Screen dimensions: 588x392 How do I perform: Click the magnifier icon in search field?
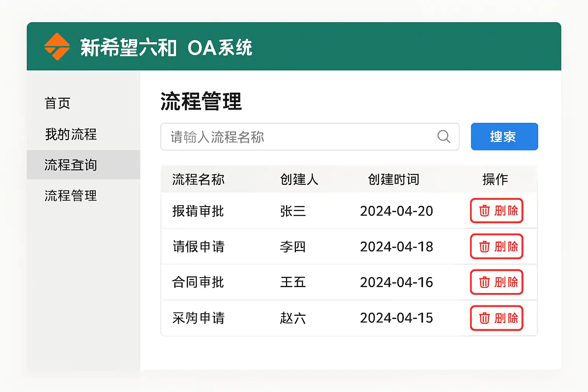(x=443, y=136)
